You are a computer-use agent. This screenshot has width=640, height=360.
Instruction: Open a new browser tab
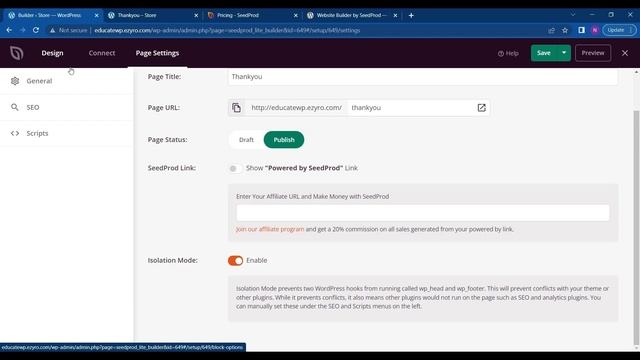[x=411, y=16]
